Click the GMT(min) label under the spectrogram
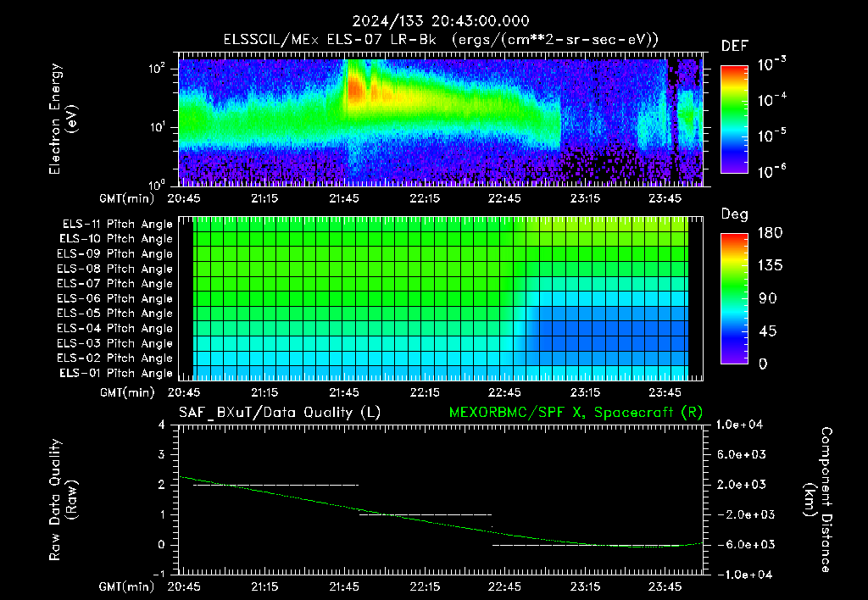This screenshot has height=600, width=868. coord(127,198)
